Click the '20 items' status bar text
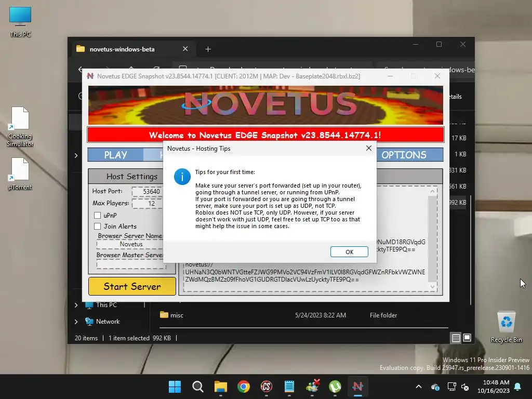 [x=86, y=338]
